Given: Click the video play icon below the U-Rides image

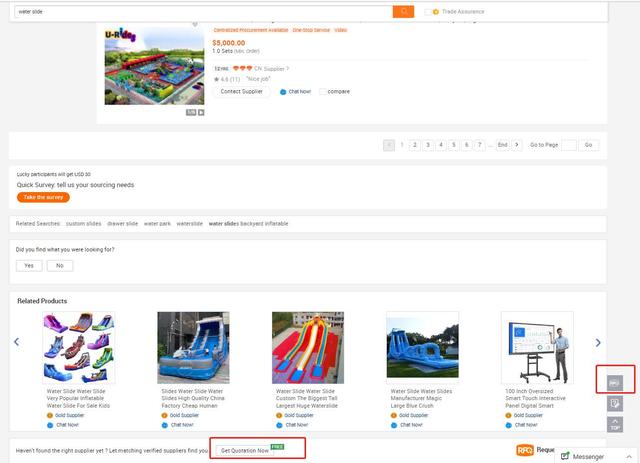Looking at the screenshot, I should [201, 112].
